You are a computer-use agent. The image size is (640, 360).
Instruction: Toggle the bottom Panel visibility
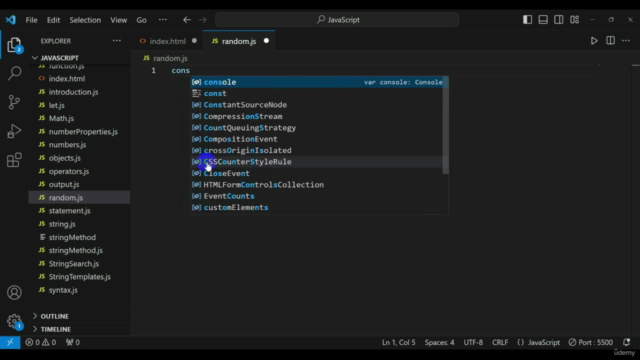[543, 20]
